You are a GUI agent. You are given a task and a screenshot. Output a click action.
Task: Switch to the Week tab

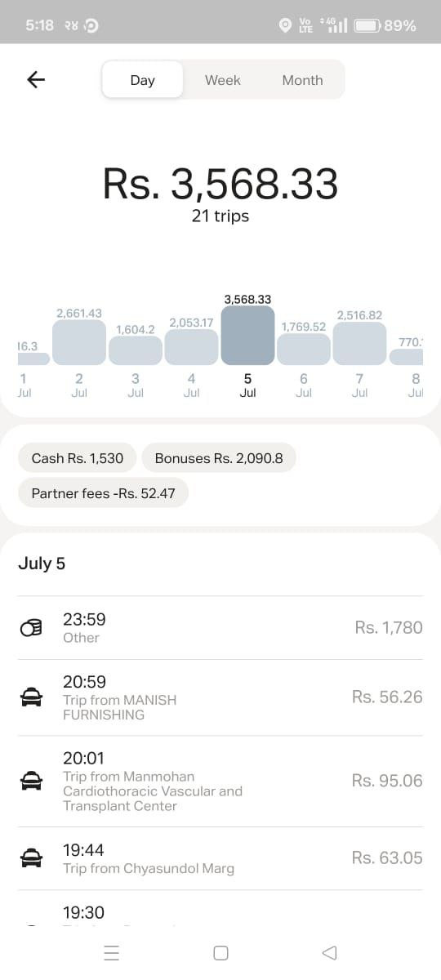(x=222, y=80)
